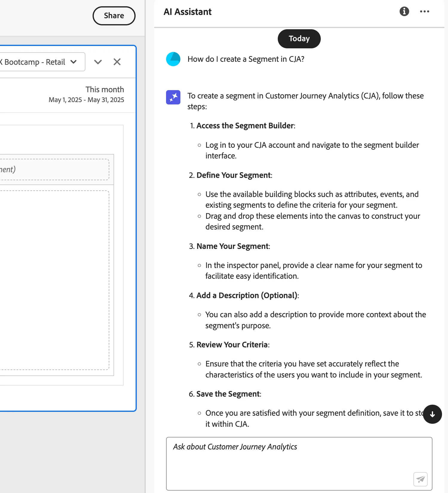Click the "Once you are satisfied" bullet

(x=314, y=418)
